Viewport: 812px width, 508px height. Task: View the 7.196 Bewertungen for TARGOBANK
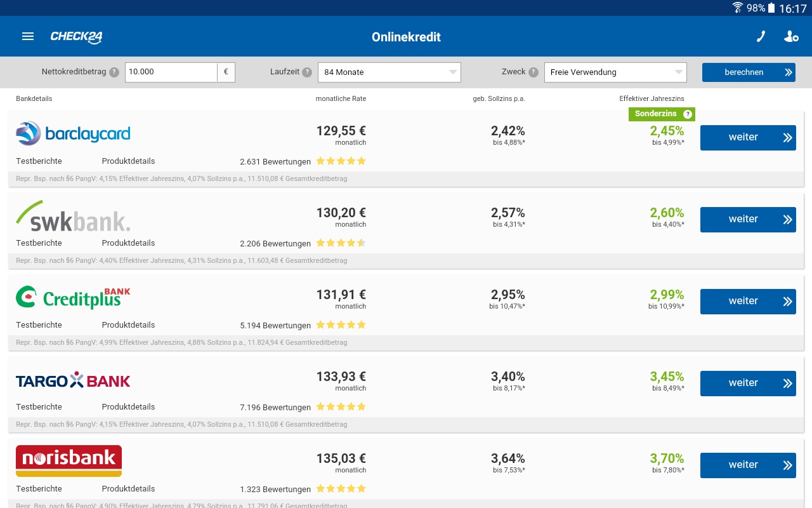click(275, 408)
